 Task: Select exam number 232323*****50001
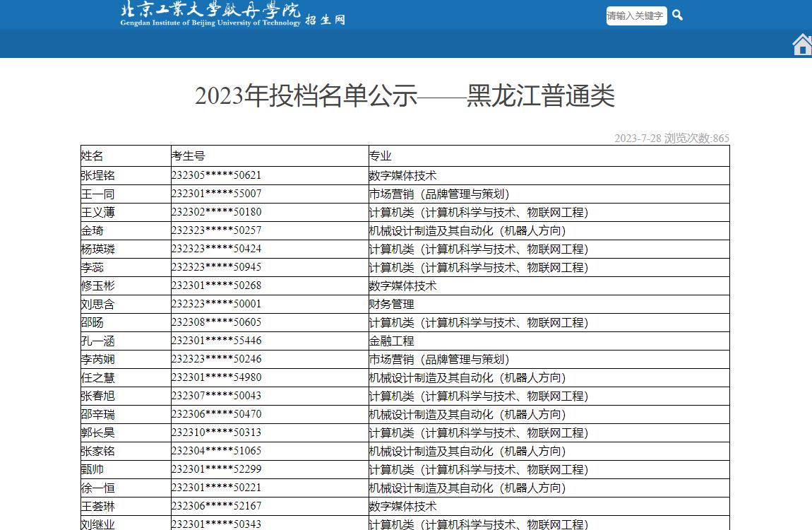(217, 304)
